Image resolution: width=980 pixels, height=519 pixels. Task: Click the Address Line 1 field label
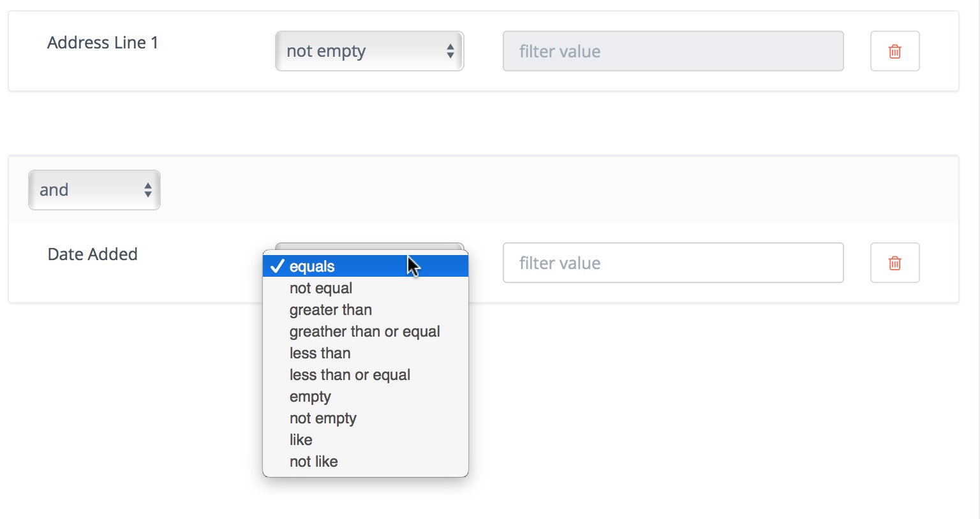(103, 43)
